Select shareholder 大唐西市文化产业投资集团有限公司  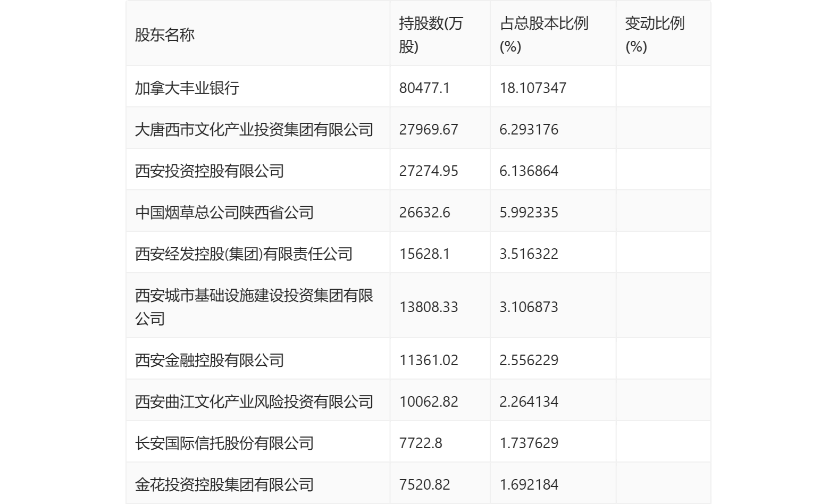[254, 129]
